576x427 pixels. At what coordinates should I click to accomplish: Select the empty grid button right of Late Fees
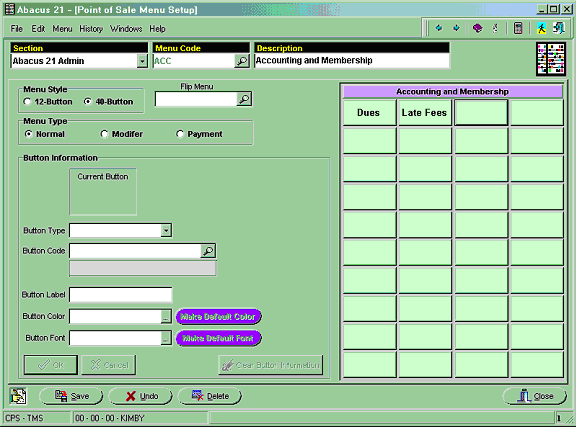tap(481, 113)
